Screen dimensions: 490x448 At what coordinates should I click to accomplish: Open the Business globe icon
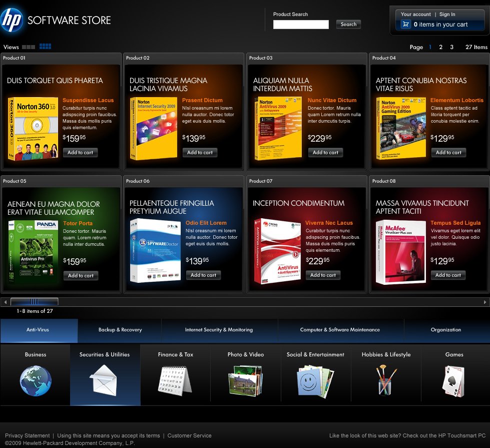pyautogui.click(x=36, y=380)
